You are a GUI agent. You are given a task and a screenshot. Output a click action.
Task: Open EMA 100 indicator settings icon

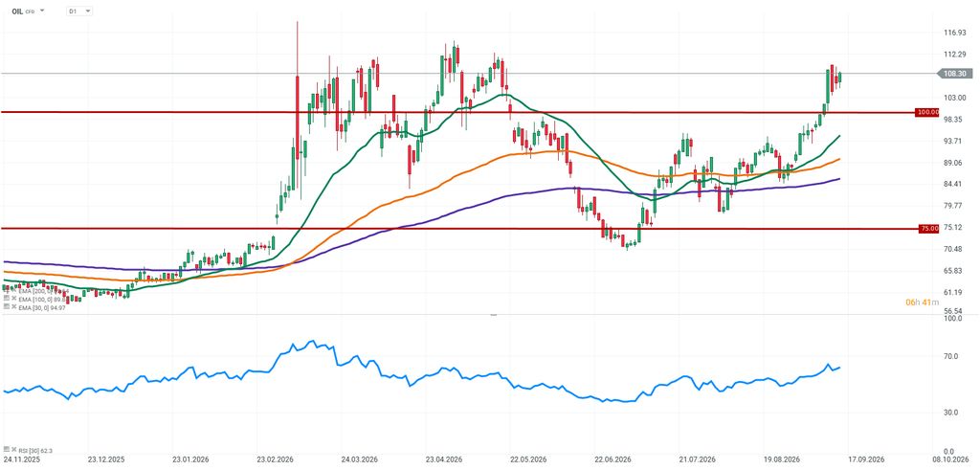pyautogui.click(x=7, y=299)
